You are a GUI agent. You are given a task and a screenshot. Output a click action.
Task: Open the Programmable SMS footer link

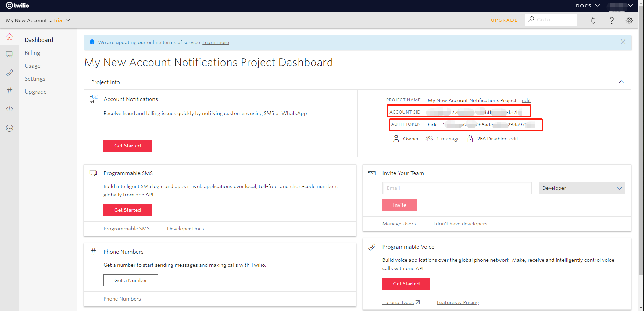pyautogui.click(x=127, y=229)
